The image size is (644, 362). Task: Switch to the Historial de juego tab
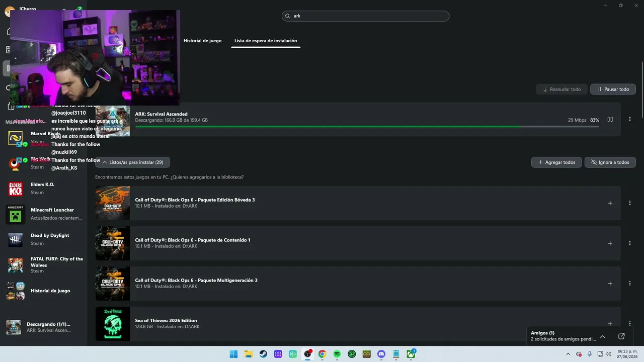pyautogui.click(x=202, y=41)
